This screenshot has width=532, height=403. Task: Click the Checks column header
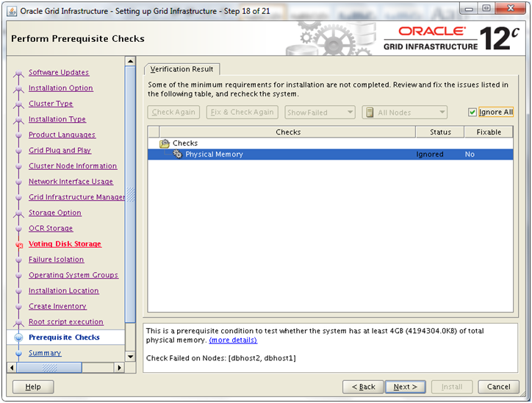pos(288,132)
